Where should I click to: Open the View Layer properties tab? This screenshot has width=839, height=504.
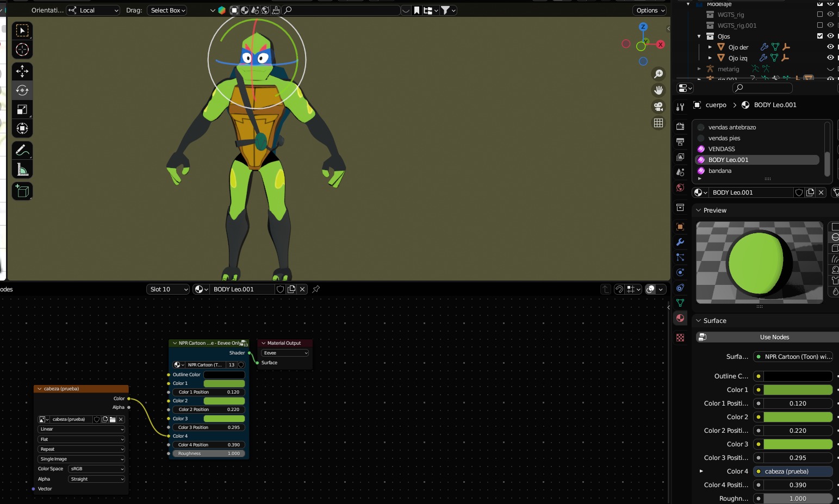pyautogui.click(x=680, y=157)
